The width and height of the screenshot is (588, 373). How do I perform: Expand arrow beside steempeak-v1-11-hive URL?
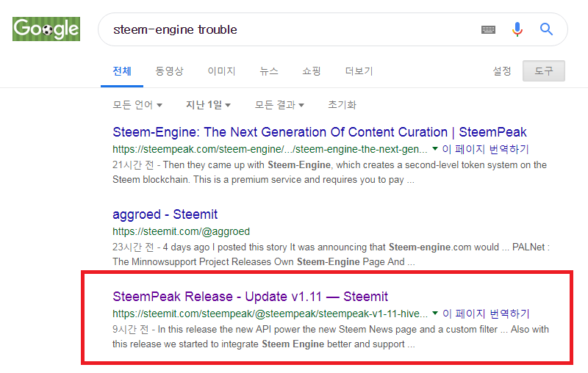(435, 313)
